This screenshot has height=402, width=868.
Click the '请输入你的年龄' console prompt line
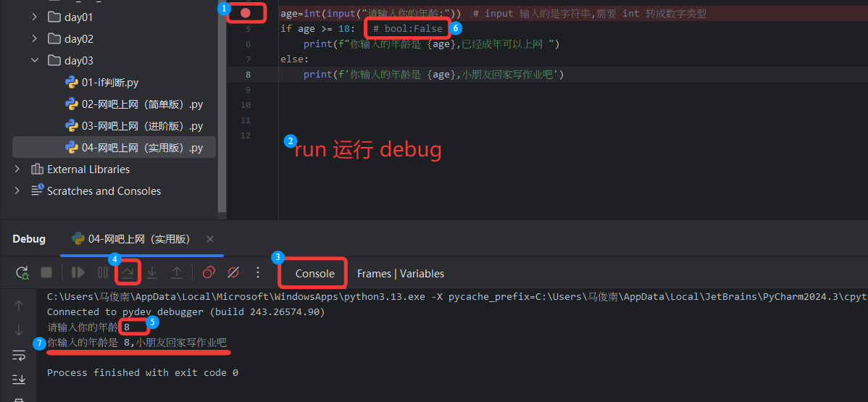(x=88, y=327)
